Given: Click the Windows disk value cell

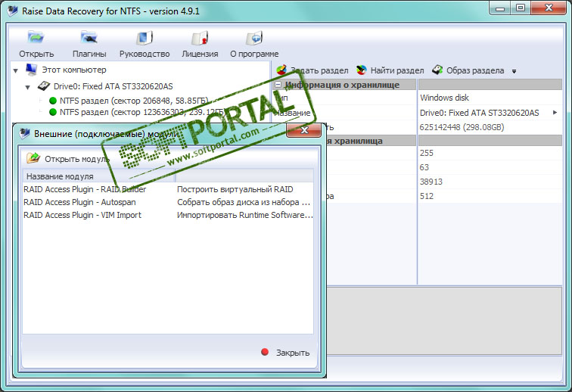Looking at the screenshot, I should coord(490,98).
